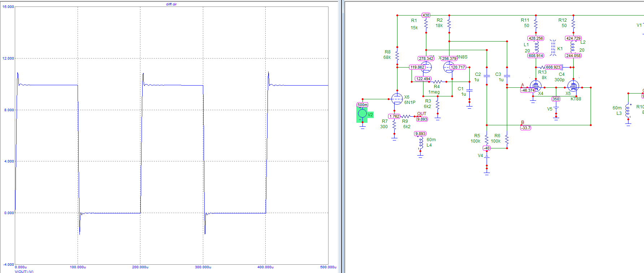Click the triode under the 278.342 tag

(426, 67)
